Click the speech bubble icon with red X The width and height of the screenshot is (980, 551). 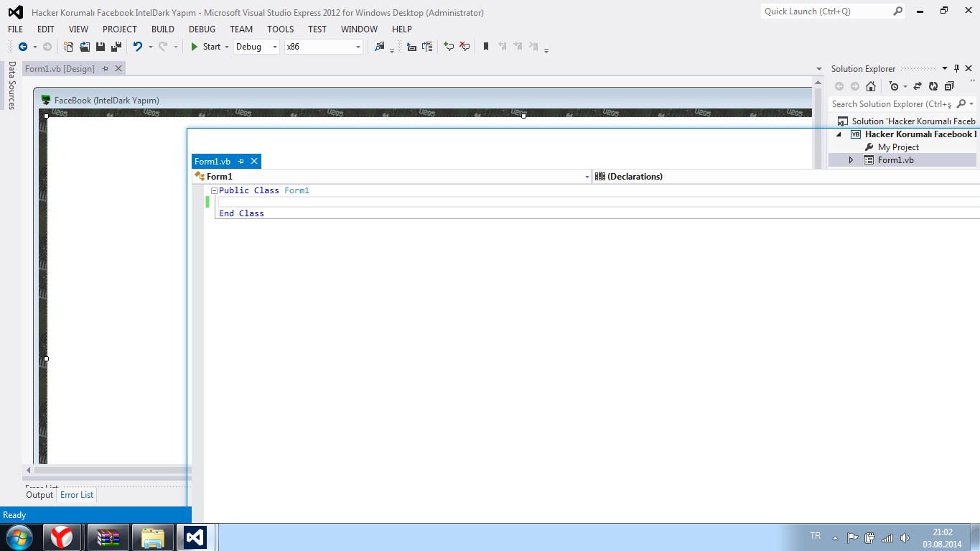point(465,47)
